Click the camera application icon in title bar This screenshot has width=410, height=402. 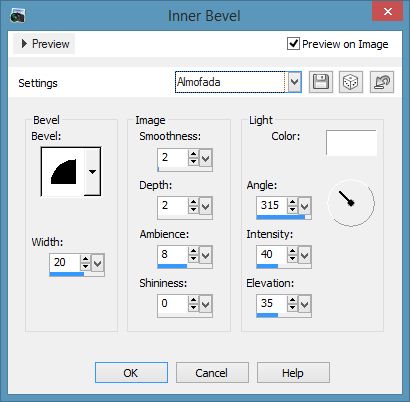click(x=17, y=16)
